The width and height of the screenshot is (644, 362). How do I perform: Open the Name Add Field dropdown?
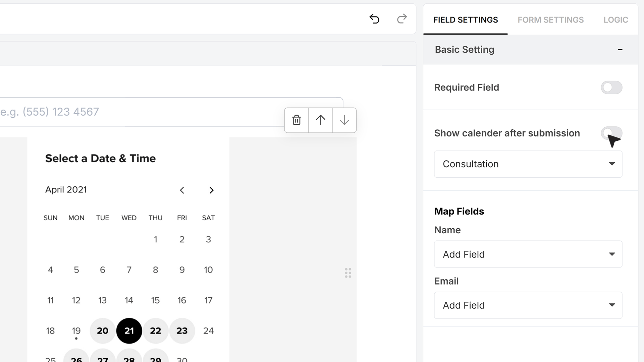(528, 254)
